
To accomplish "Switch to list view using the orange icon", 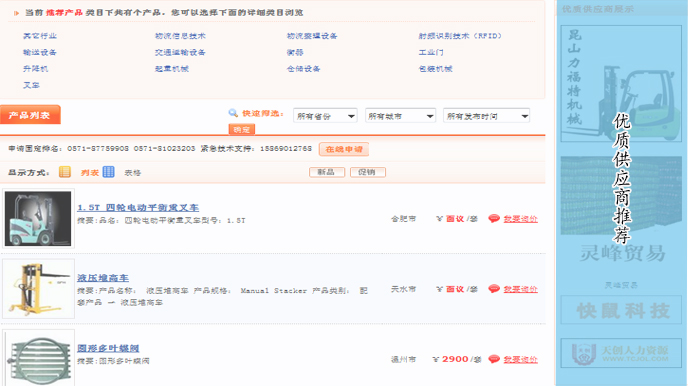I will (65, 172).
